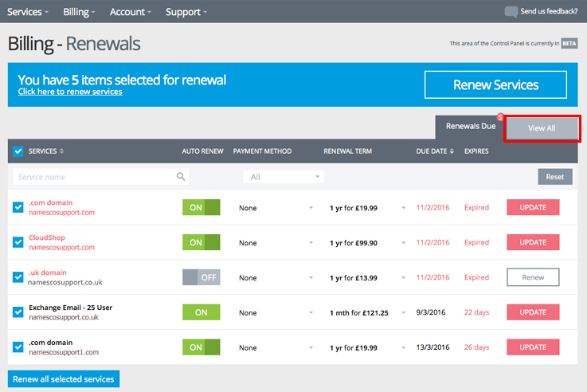Turn off auto renew for CloudShop

tap(201, 242)
